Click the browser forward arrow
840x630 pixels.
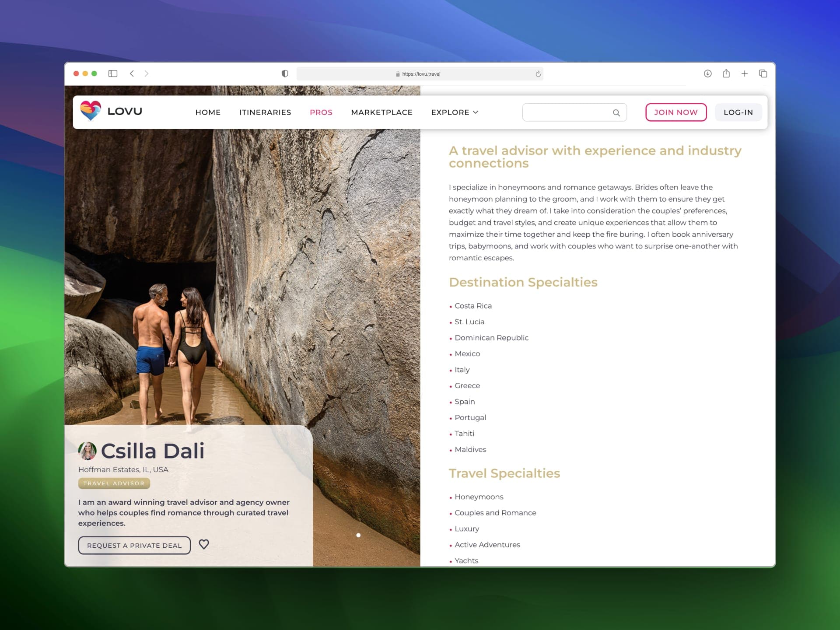pyautogui.click(x=147, y=73)
